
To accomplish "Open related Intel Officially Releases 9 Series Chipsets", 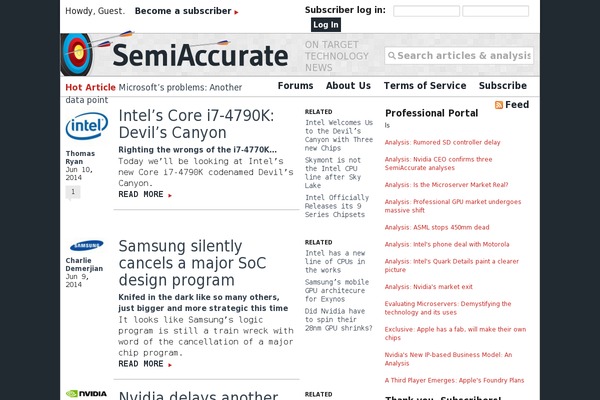I will coord(337,206).
